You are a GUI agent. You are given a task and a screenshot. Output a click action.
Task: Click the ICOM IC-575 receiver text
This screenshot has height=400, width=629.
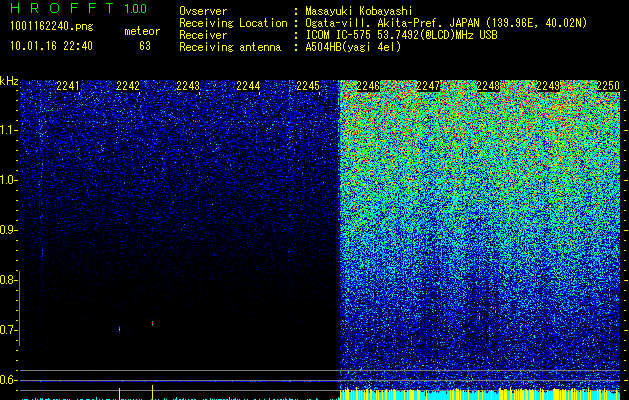point(401,35)
